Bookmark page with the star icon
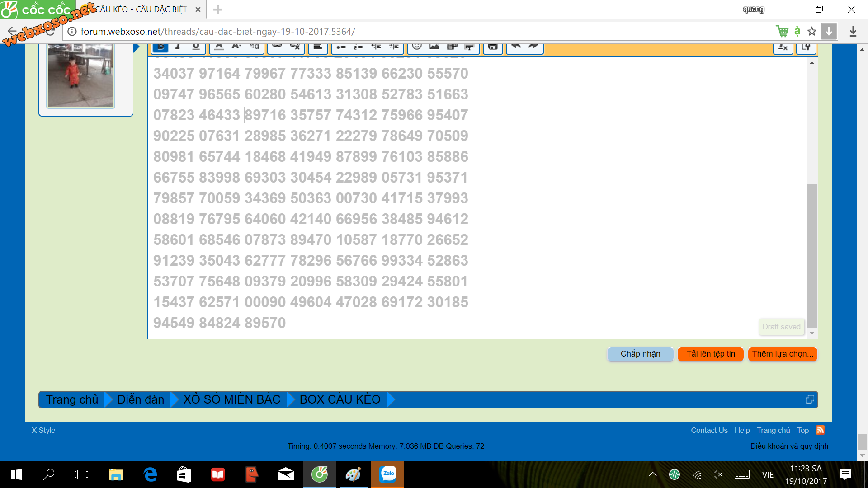Image resolution: width=868 pixels, height=488 pixels. pos(812,32)
